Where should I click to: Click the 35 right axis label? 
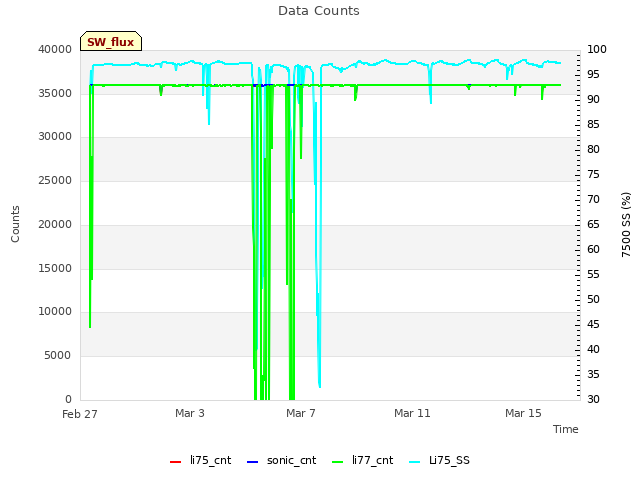(593, 374)
